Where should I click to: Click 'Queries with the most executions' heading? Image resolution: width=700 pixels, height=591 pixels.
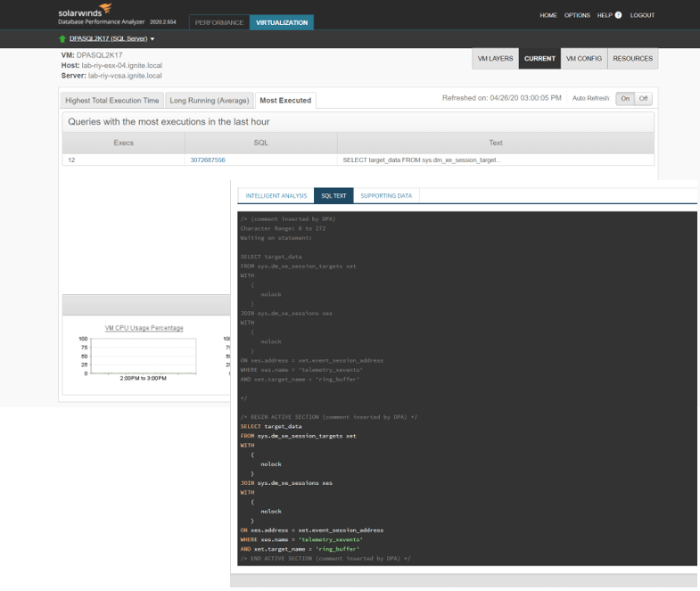point(169,122)
